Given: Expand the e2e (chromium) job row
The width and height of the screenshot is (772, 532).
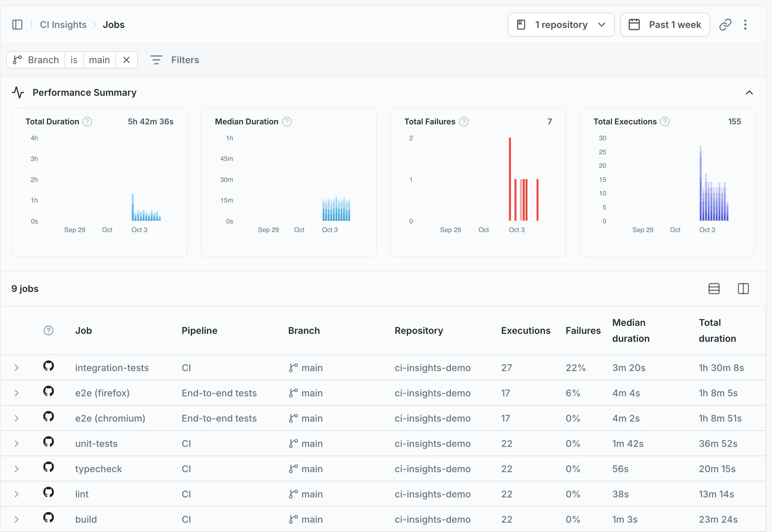Looking at the screenshot, I should pos(16,418).
